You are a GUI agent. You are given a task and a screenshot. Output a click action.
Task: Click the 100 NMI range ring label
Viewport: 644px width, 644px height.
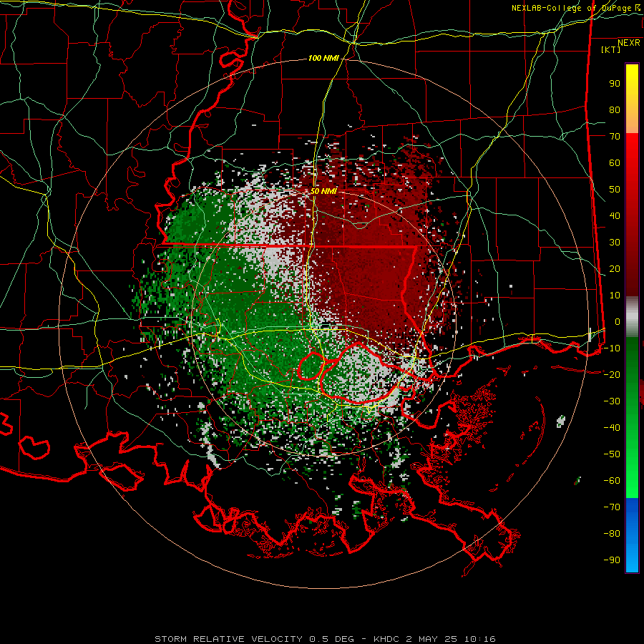click(x=323, y=58)
